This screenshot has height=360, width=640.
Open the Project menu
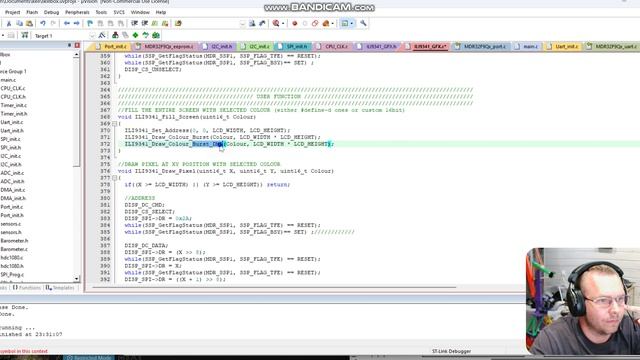coord(13,12)
